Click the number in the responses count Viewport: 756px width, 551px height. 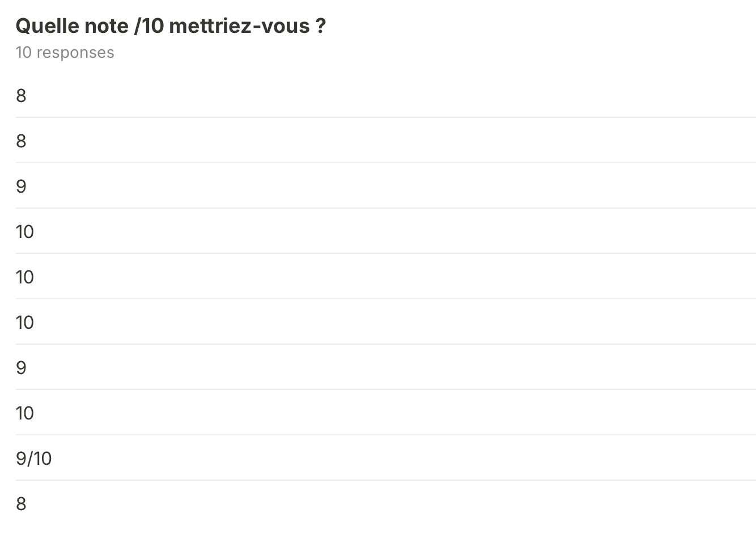[23, 53]
